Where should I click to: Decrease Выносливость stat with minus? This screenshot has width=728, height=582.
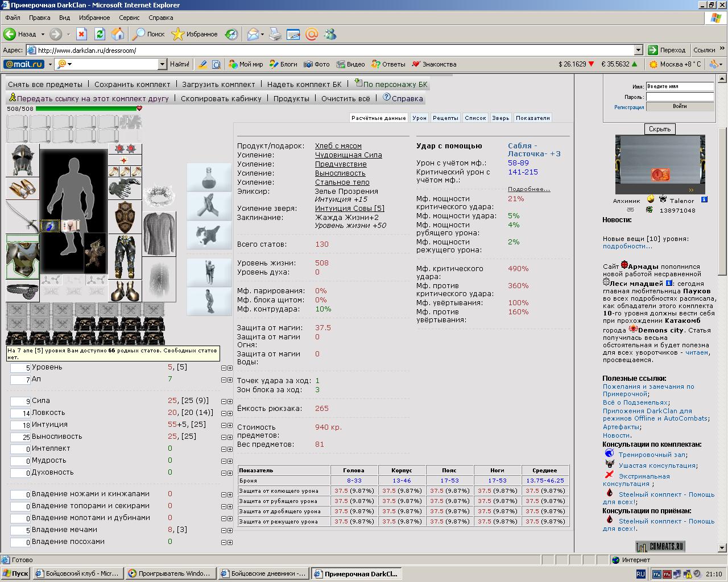(224, 438)
